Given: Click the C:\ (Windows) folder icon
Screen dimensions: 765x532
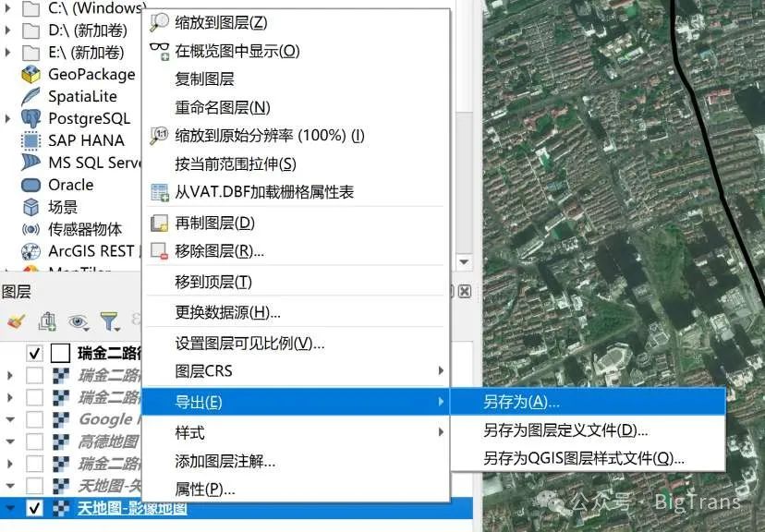Looking at the screenshot, I should pyautogui.click(x=30, y=8).
